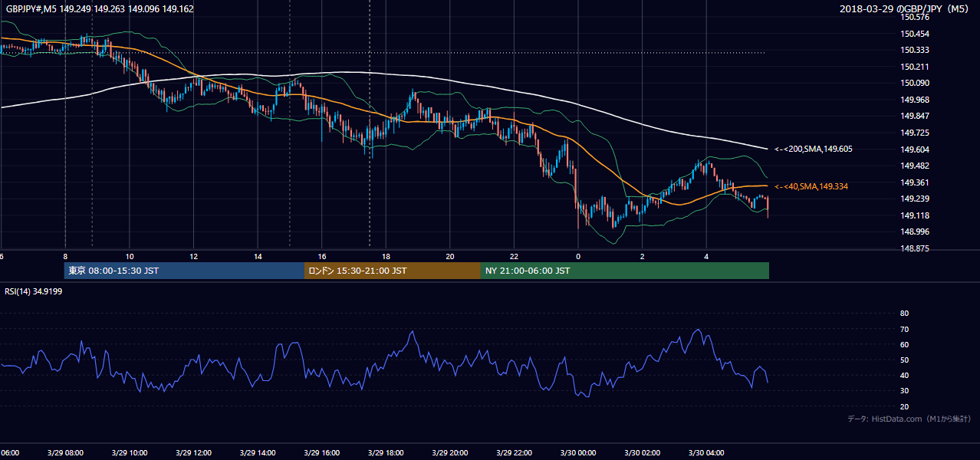Click the 3/30 00:00 time axis label

tap(578, 452)
